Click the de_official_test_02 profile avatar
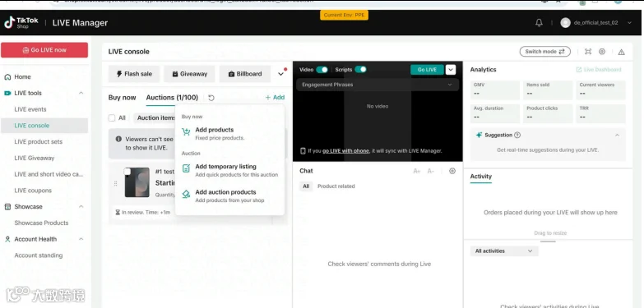 pyautogui.click(x=566, y=23)
